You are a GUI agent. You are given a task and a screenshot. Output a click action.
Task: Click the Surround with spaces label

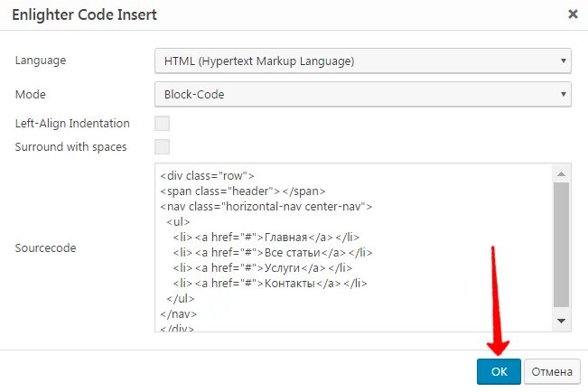click(x=70, y=146)
